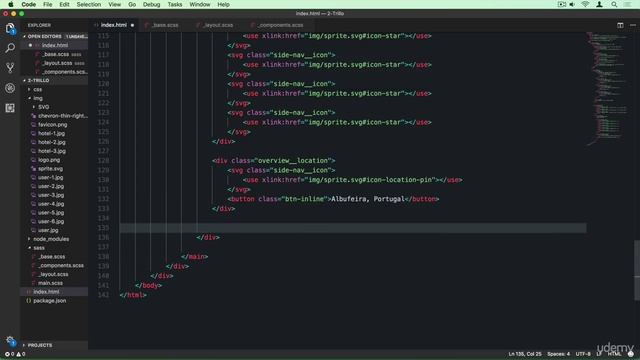Image resolution: width=640 pixels, height=360 pixels.
Task: Open the Manage gear in activity bar
Action: point(10,341)
